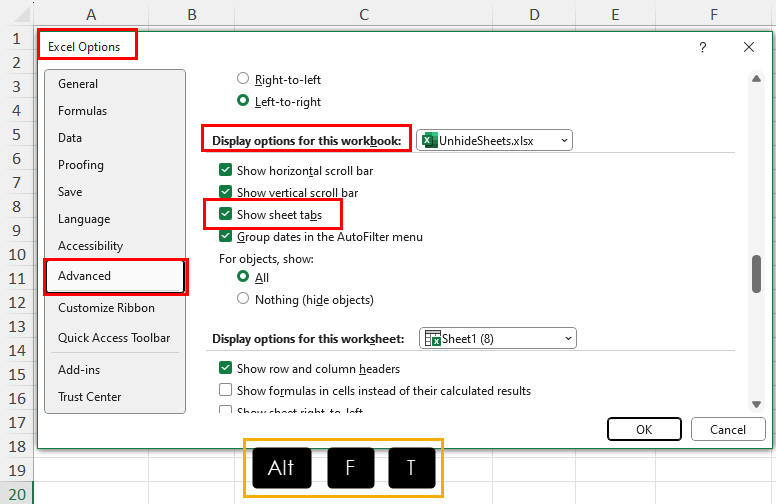776x504 pixels.
Task: Click the Cancel button
Action: (728, 429)
